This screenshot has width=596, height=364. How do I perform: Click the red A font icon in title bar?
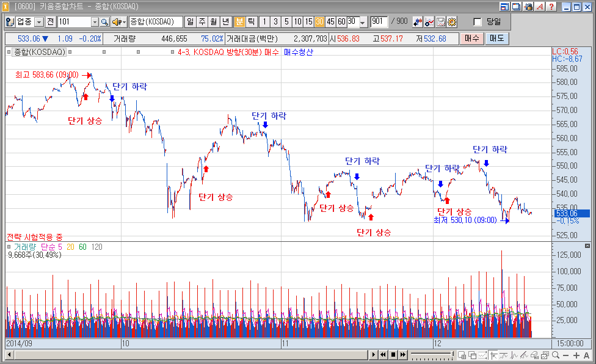[540, 7]
